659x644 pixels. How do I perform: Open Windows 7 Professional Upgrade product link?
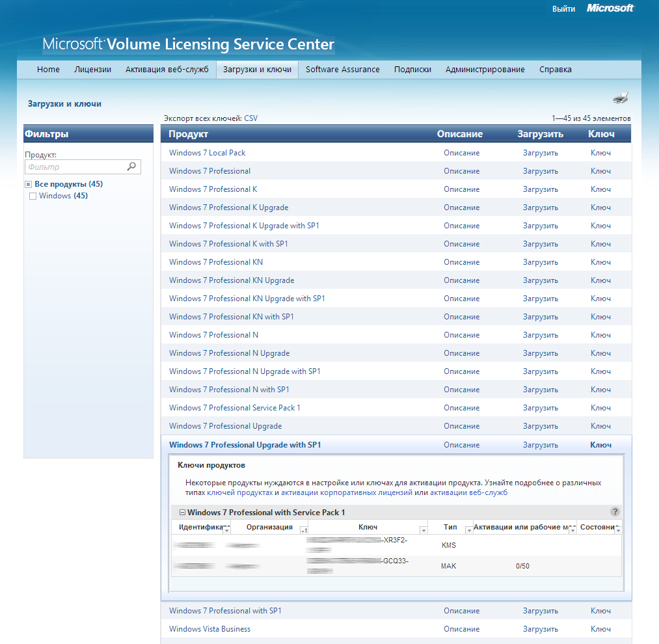tap(225, 426)
